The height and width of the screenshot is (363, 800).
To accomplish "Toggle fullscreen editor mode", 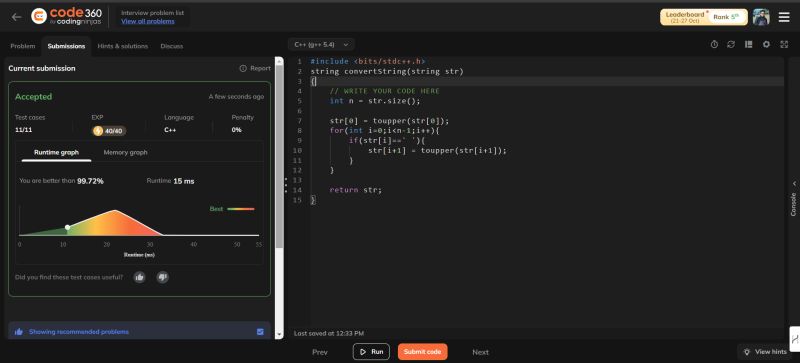I will tap(784, 44).
